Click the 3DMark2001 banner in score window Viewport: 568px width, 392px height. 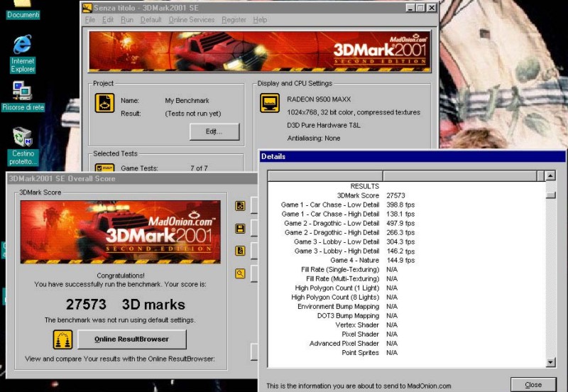pyautogui.click(x=120, y=232)
